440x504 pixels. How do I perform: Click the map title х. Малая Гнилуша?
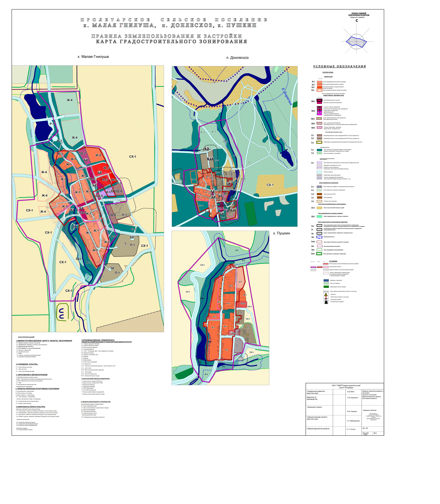click(93, 57)
